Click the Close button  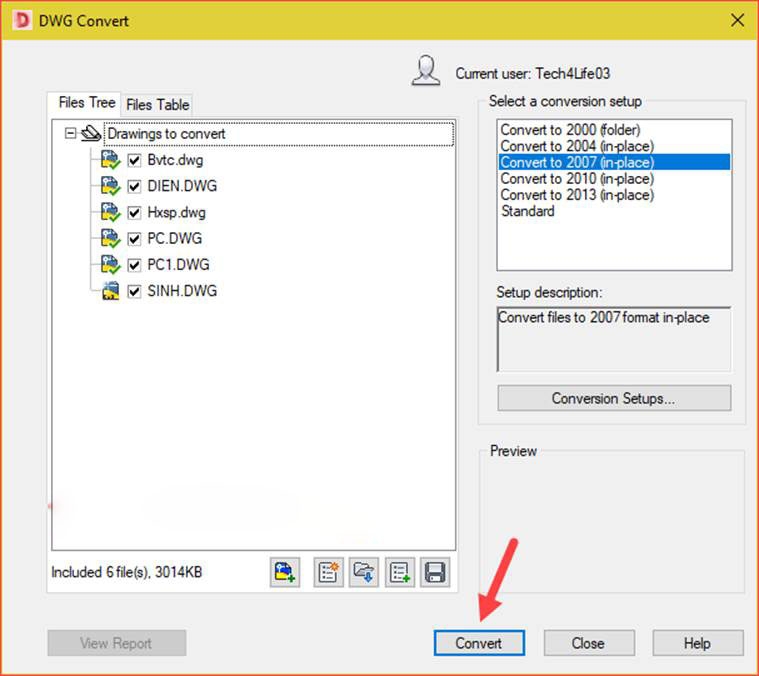[x=588, y=643]
